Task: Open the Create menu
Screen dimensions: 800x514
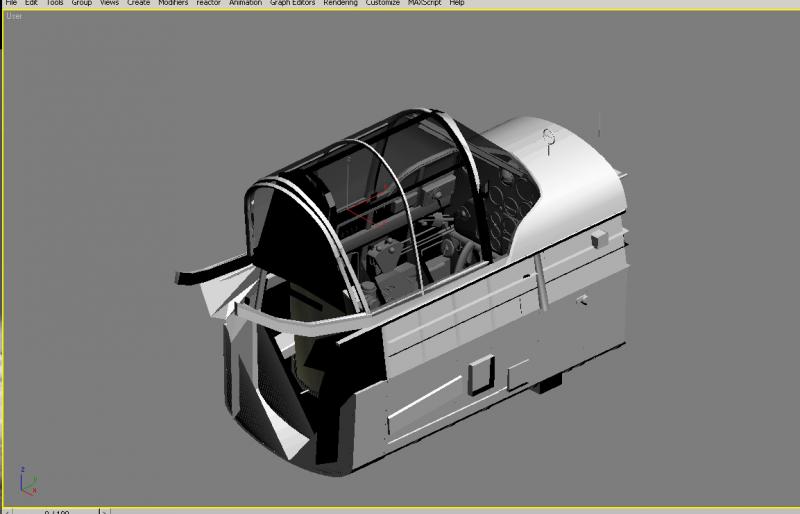Action: (138, 3)
